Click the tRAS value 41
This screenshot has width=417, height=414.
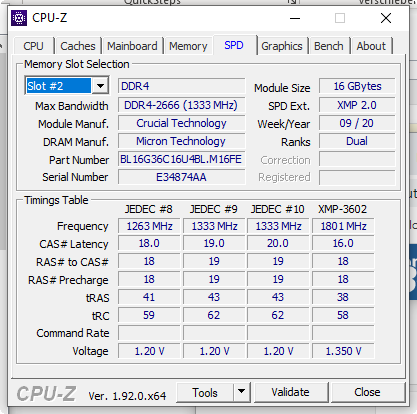click(x=149, y=297)
